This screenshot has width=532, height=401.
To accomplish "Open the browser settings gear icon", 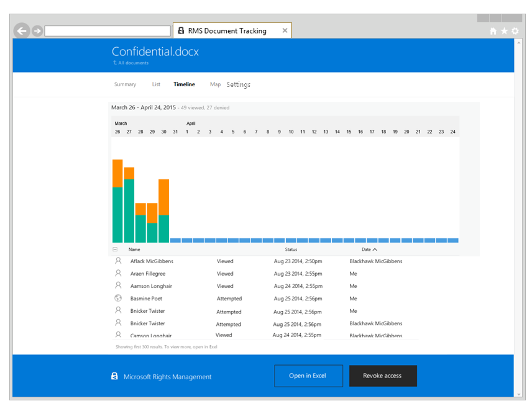I will (515, 31).
